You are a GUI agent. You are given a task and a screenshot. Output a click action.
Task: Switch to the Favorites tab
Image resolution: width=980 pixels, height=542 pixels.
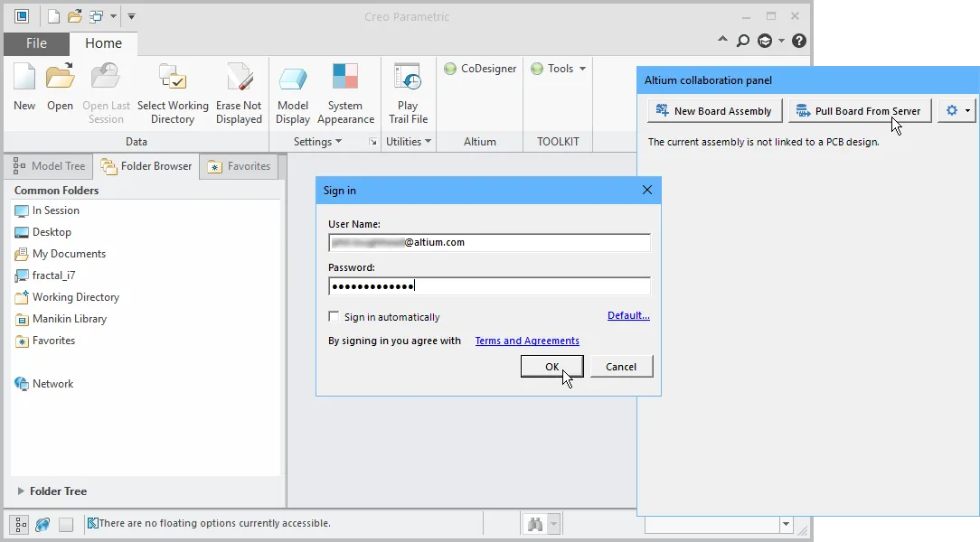pos(240,166)
